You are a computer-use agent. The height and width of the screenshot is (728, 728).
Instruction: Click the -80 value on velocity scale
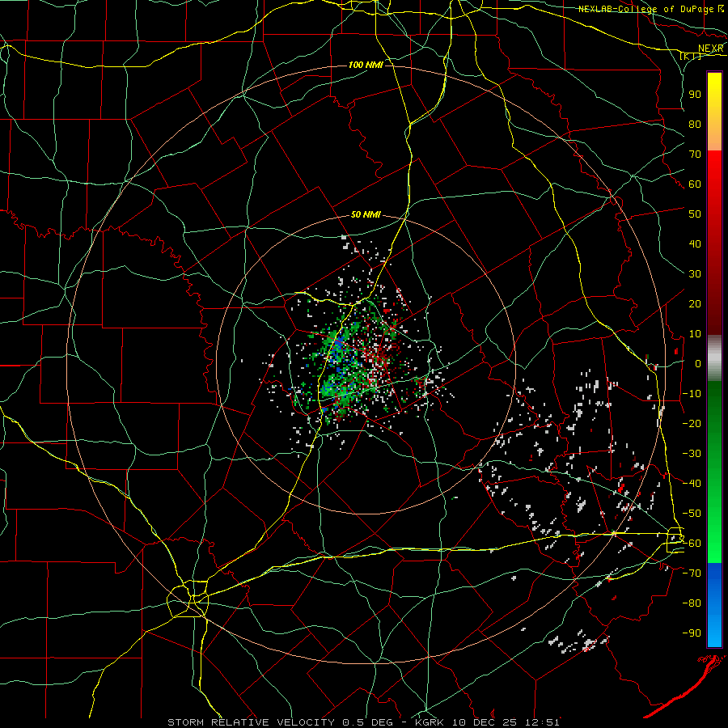click(692, 603)
